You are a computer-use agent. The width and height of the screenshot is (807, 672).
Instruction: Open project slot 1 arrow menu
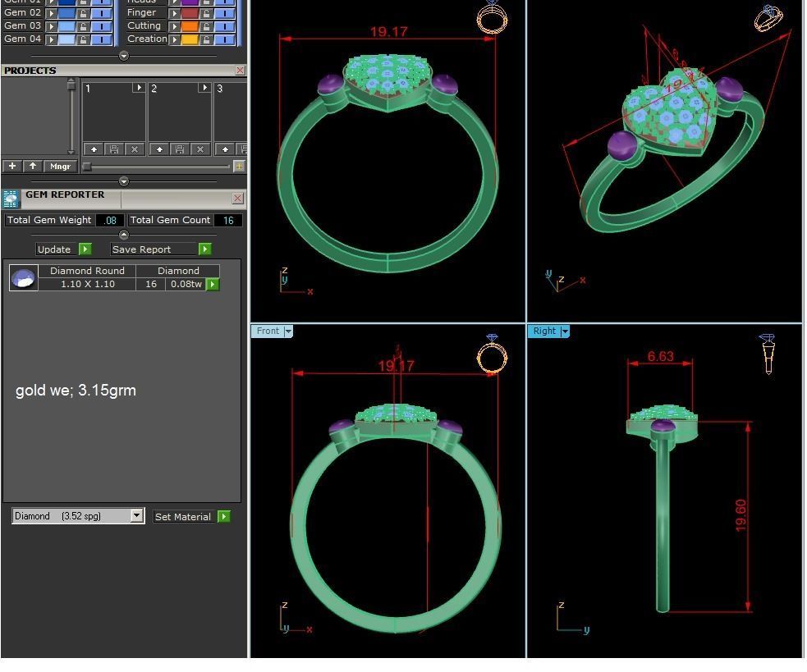coord(139,88)
